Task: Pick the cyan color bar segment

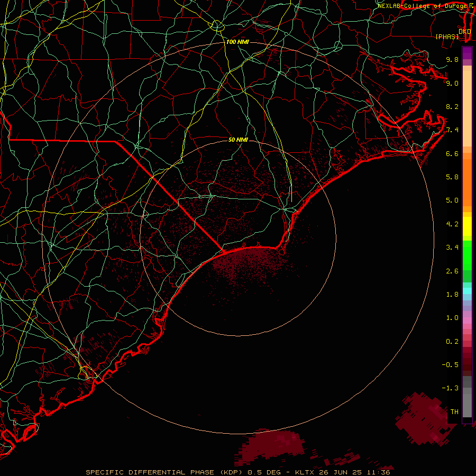Action: coord(467,291)
